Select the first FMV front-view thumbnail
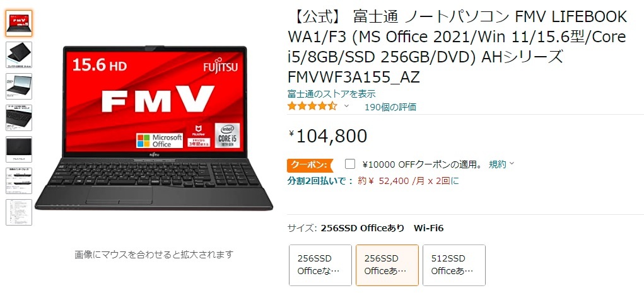The height and width of the screenshot is (293, 644). tap(19, 23)
